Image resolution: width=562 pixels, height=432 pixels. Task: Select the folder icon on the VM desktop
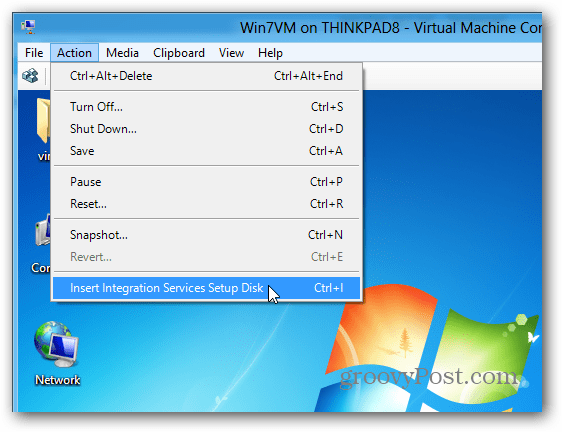tap(44, 122)
